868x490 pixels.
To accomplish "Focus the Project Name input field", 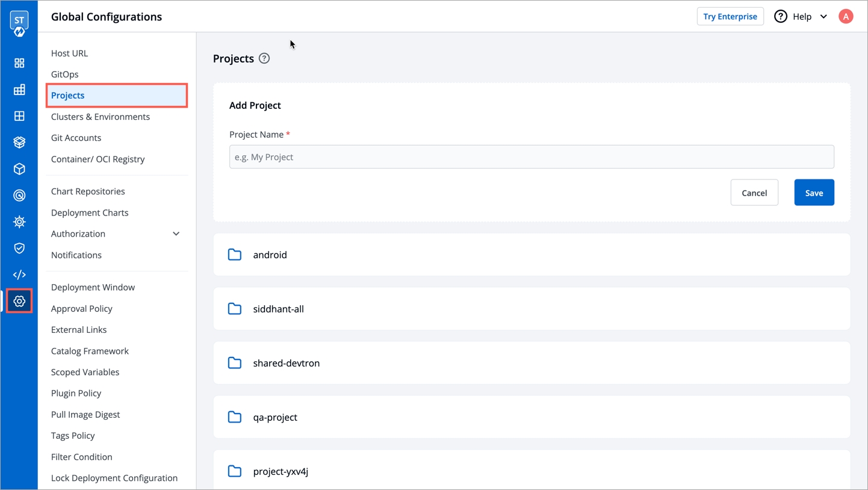I will tap(531, 157).
